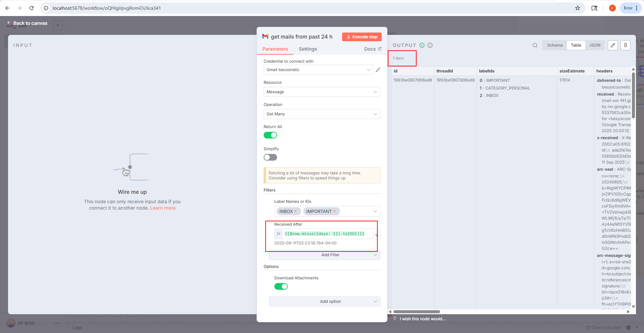Edit the Gmail becosnetic credential with pencil icon

378,70
